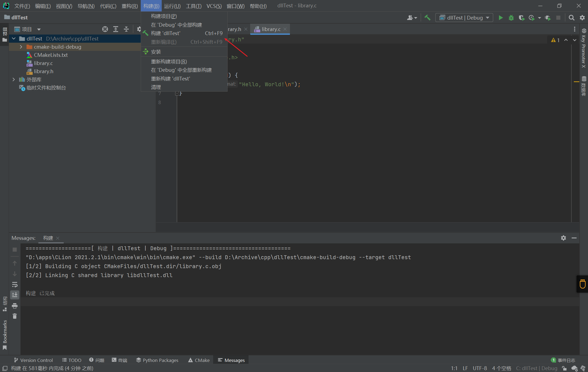Choose 构建 'dllTest' menu entry
This screenshot has height=372, width=588.
[184, 33]
